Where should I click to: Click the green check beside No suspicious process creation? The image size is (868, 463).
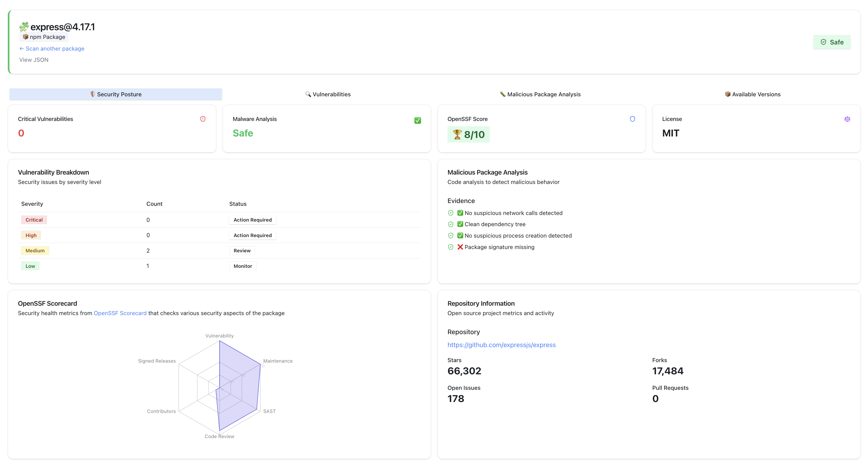click(x=460, y=235)
